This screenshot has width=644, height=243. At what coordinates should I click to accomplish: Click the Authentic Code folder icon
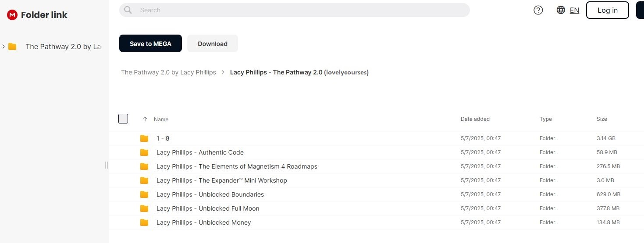pos(144,152)
